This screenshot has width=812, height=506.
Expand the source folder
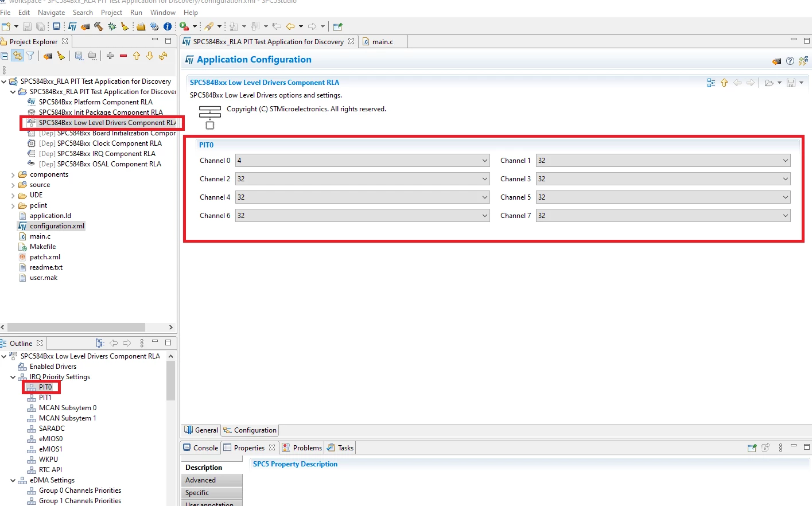tap(13, 185)
